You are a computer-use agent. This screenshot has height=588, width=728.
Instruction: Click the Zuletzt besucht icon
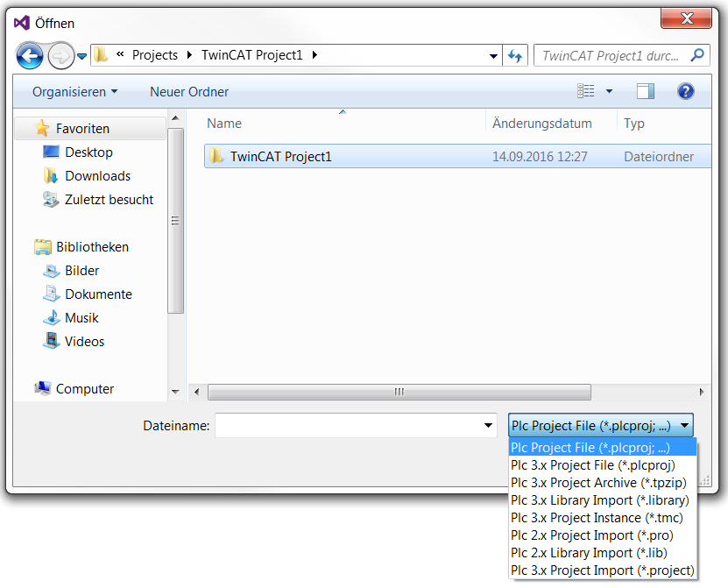[51, 199]
